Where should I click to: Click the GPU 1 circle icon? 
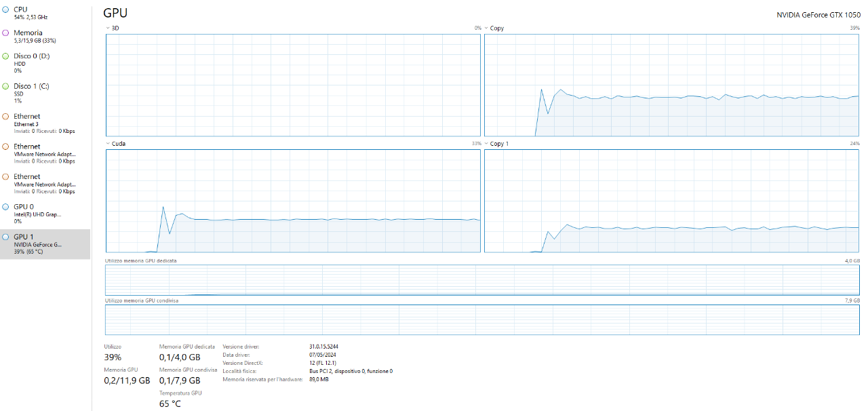pyautogui.click(x=6, y=237)
